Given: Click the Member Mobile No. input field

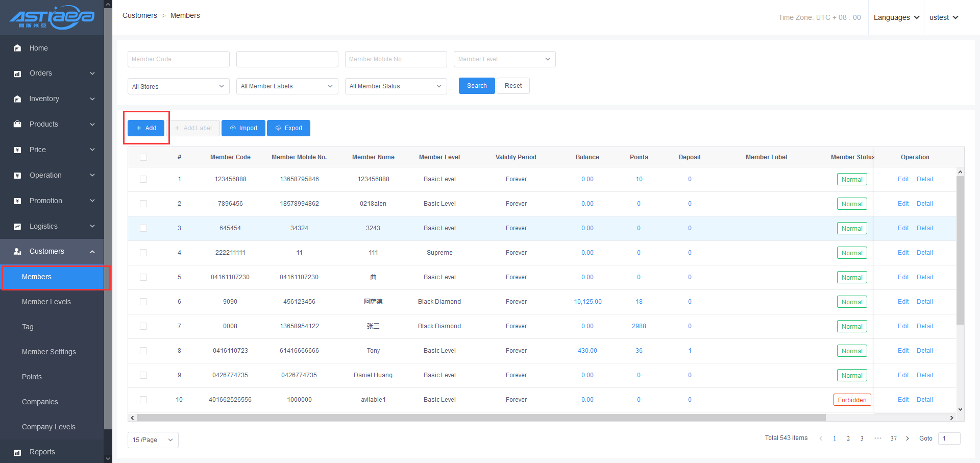Looking at the screenshot, I should tap(396, 59).
